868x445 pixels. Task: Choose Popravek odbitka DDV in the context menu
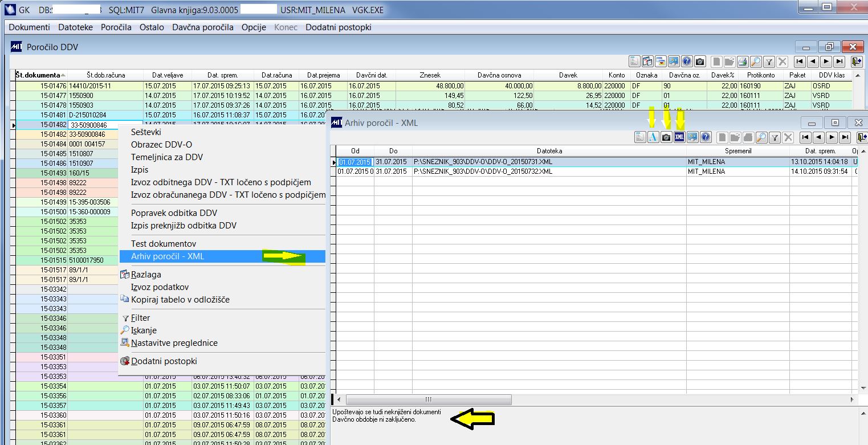tap(174, 213)
